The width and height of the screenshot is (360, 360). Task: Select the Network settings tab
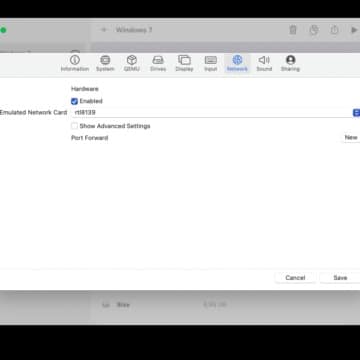tap(237, 63)
